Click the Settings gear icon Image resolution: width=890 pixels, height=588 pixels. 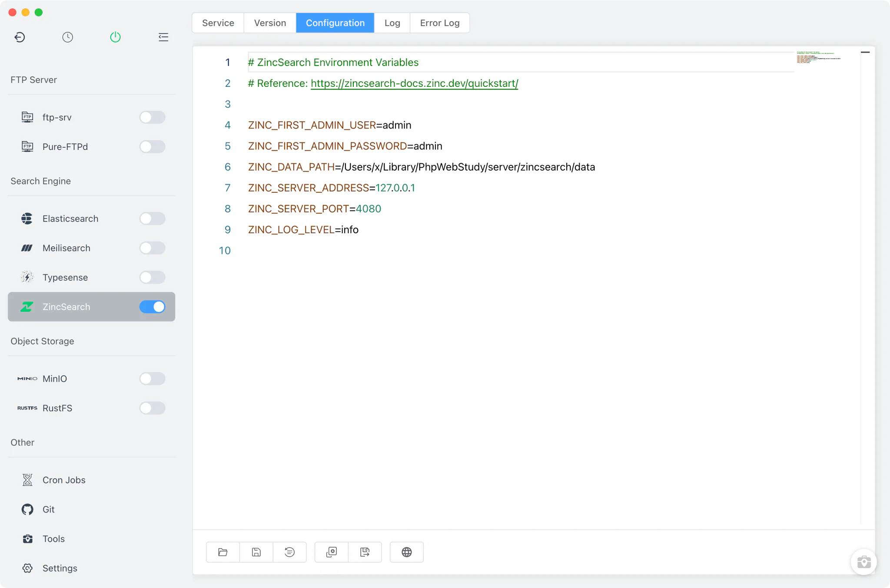tap(27, 568)
